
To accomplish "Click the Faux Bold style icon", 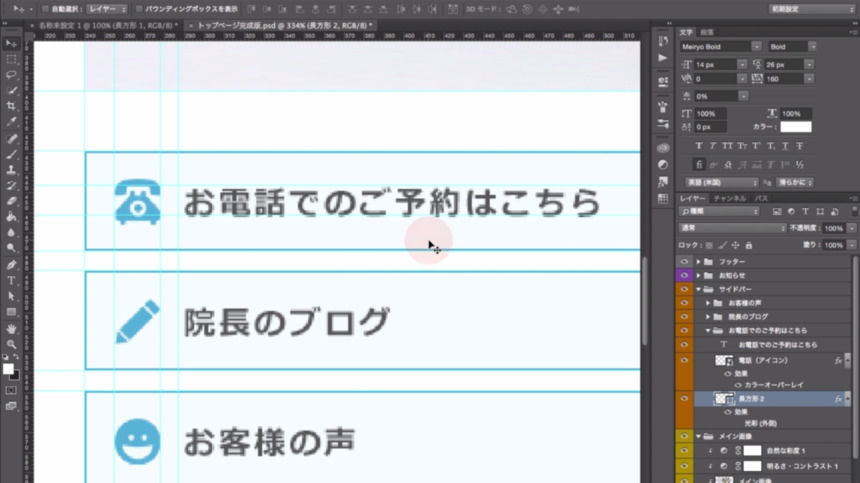I will [x=698, y=146].
